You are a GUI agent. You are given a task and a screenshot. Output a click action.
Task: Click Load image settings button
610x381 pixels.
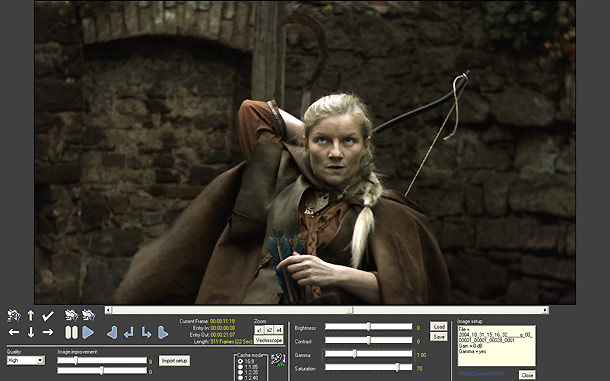click(439, 327)
